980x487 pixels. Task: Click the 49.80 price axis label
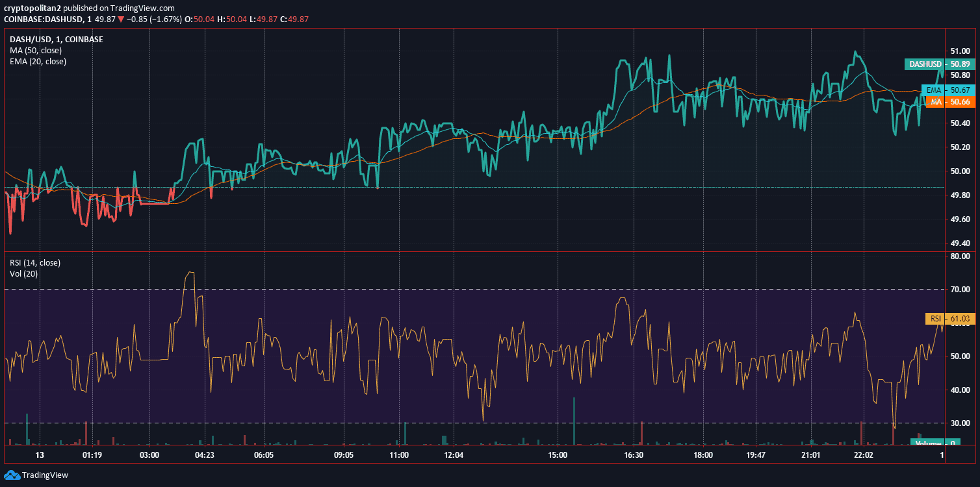tap(961, 195)
